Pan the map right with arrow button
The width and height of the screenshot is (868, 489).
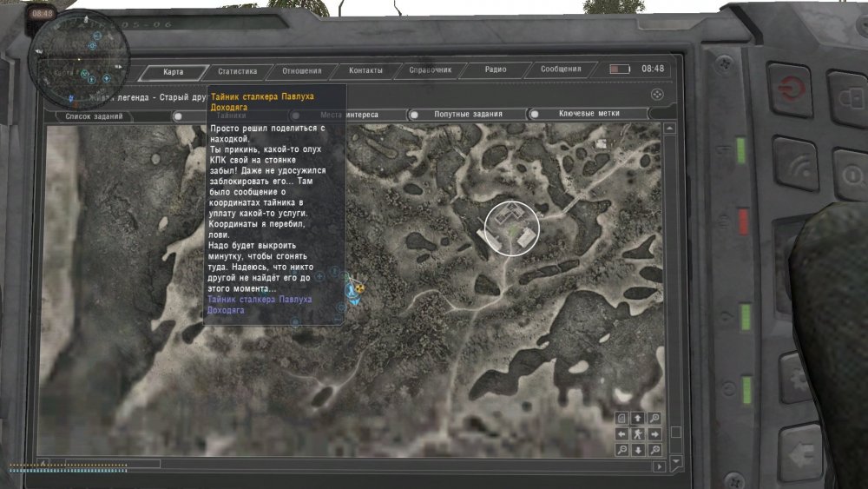pos(654,434)
